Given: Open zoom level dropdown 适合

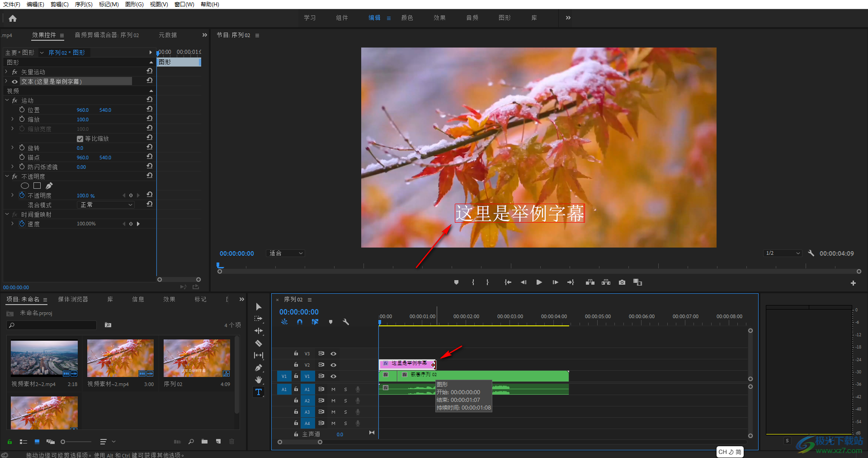Looking at the screenshot, I should point(286,253).
